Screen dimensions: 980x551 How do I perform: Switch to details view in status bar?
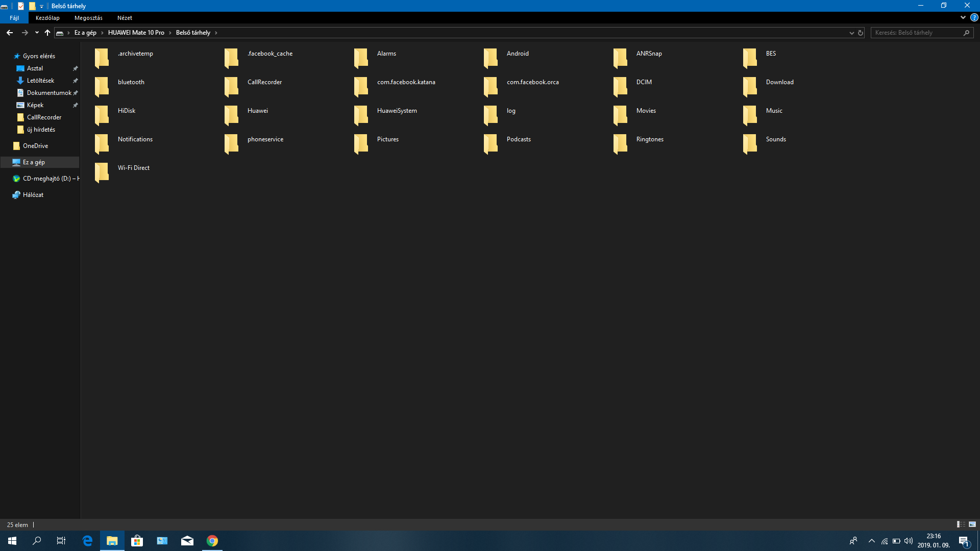961,524
